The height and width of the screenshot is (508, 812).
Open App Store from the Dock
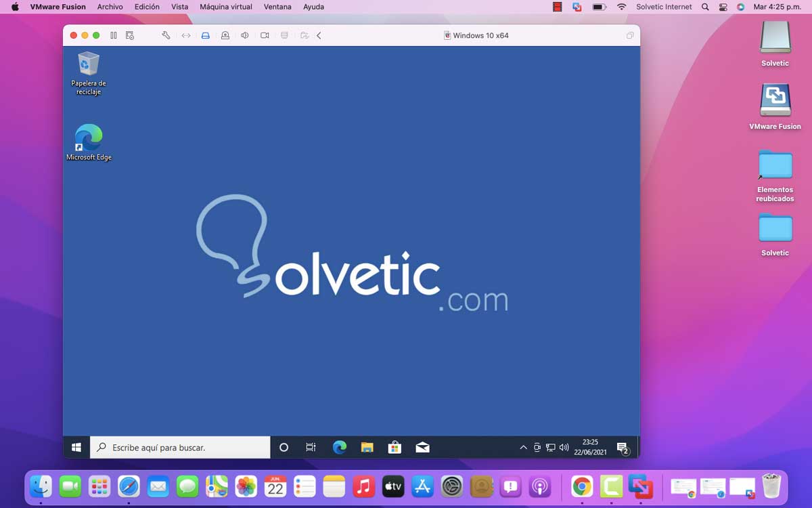[x=422, y=486]
